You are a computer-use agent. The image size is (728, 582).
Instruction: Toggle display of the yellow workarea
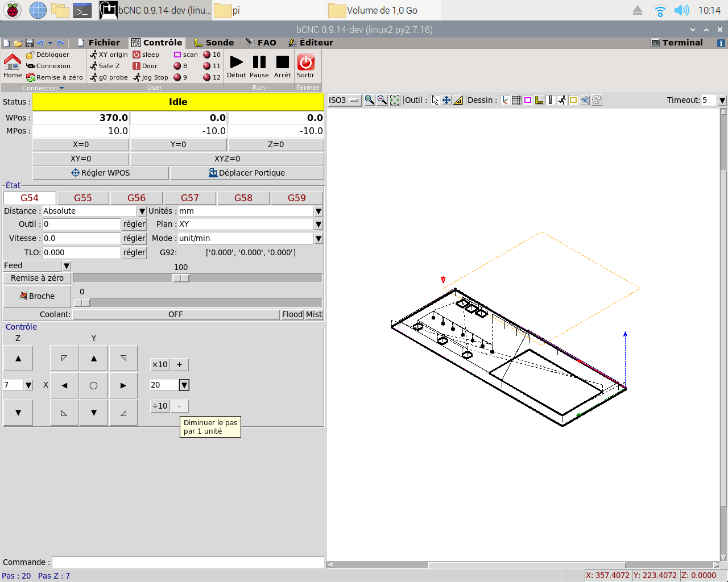[573, 100]
